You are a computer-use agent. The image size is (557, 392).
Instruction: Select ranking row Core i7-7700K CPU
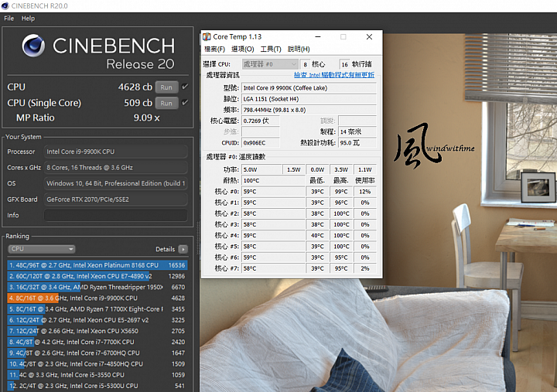(x=97, y=343)
